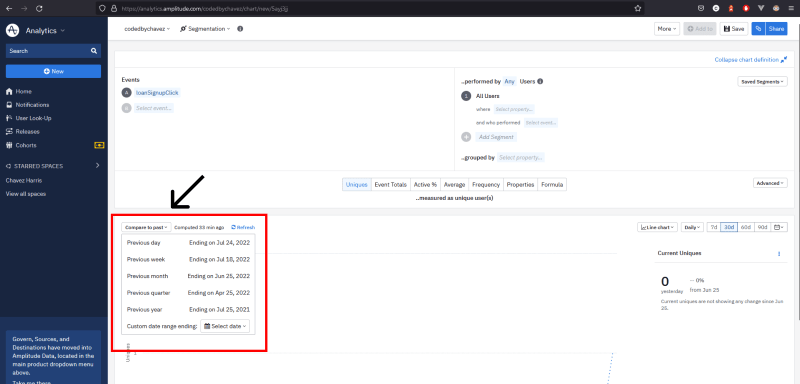Open the calendar date picker dropdown

779,227
